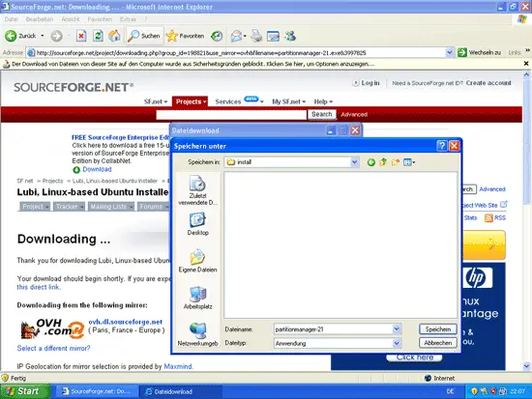Open the view menu icon in save dialog
The image size is (532, 399).
click(409, 162)
